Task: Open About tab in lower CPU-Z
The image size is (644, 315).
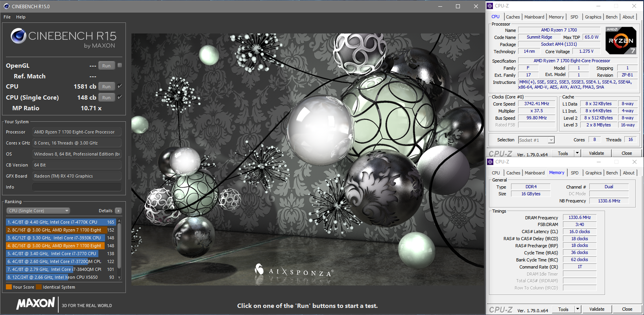Action: (629, 173)
